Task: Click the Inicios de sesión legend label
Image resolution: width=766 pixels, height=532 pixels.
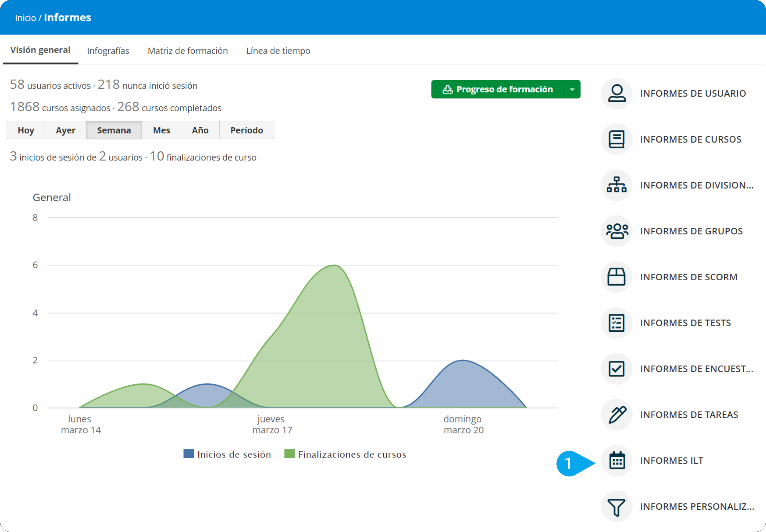Action: (234, 455)
